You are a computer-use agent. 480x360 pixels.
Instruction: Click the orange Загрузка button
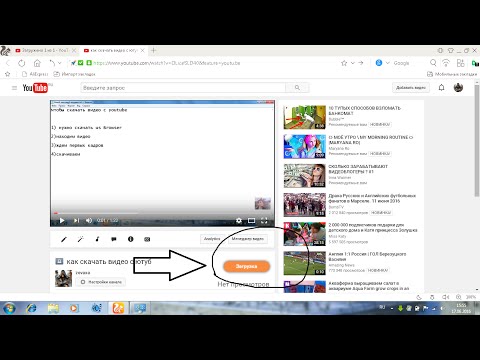click(x=246, y=266)
